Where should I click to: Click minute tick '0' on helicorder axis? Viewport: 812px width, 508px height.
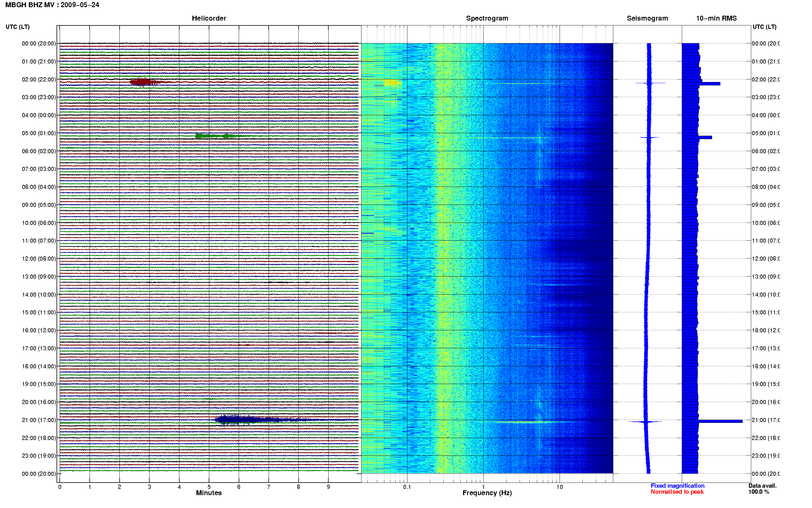[x=60, y=487]
